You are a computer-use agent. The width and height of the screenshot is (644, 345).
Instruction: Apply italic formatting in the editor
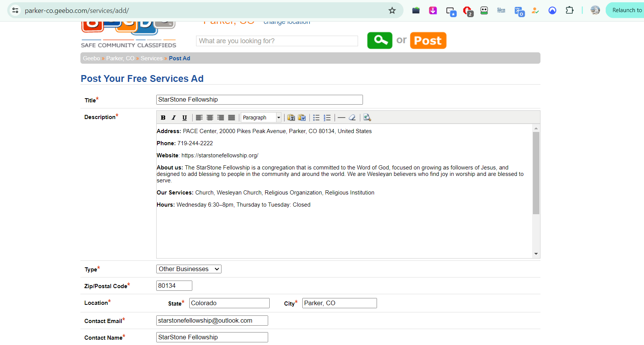coord(174,118)
